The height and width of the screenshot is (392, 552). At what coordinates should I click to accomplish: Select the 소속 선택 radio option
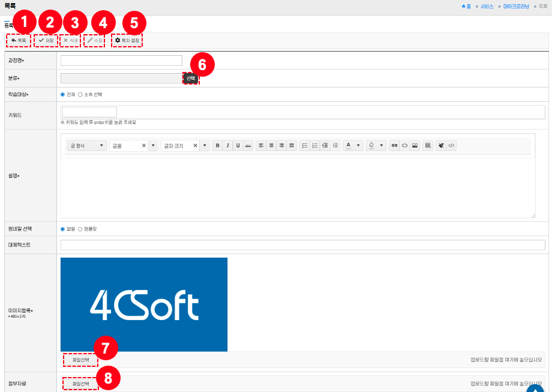[80, 95]
